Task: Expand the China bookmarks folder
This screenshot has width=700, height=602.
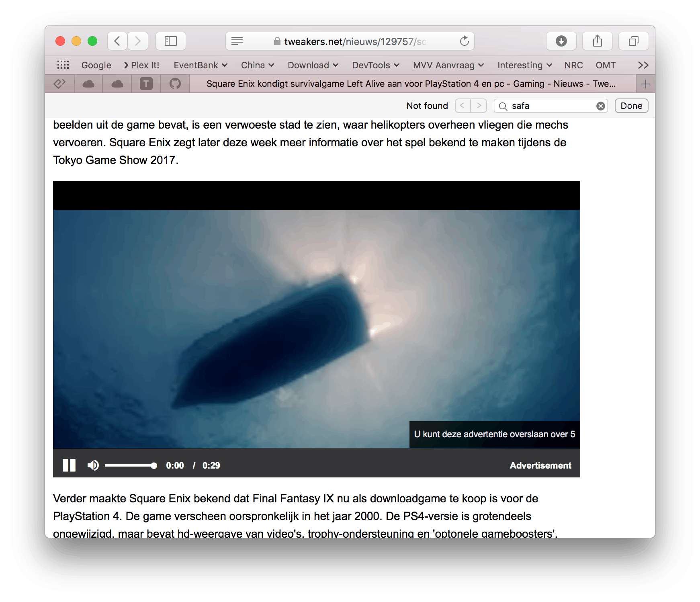Action: pyautogui.click(x=258, y=65)
